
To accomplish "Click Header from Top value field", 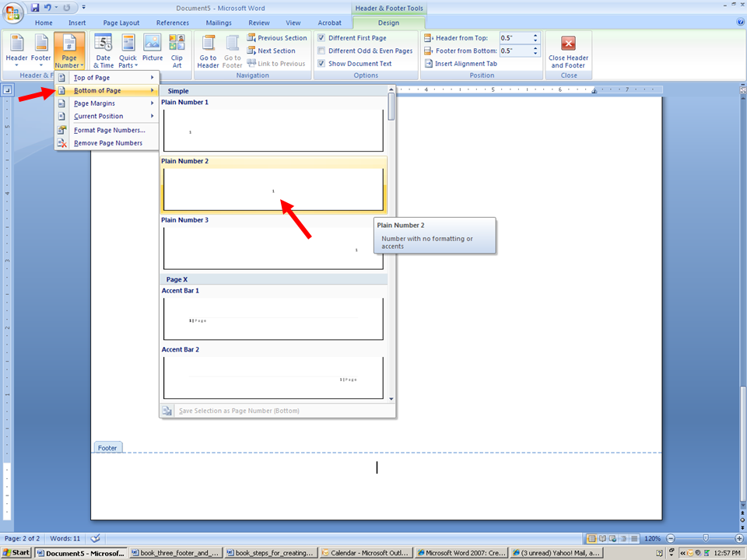I will pyautogui.click(x=515, y=37).
